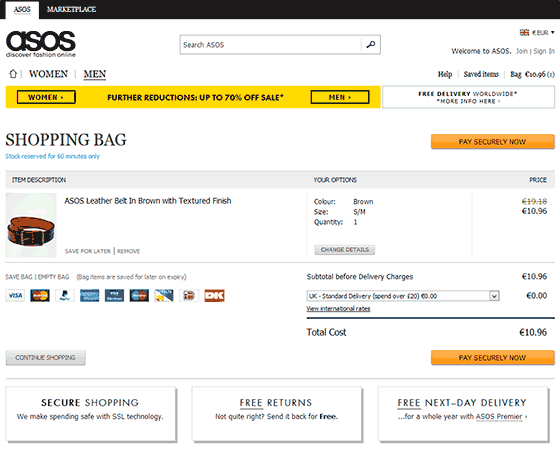Image resolution: width=560 pixels, height=450 pixels.
Task: Click the Save Bag link
Action: [x=19, y=277]
